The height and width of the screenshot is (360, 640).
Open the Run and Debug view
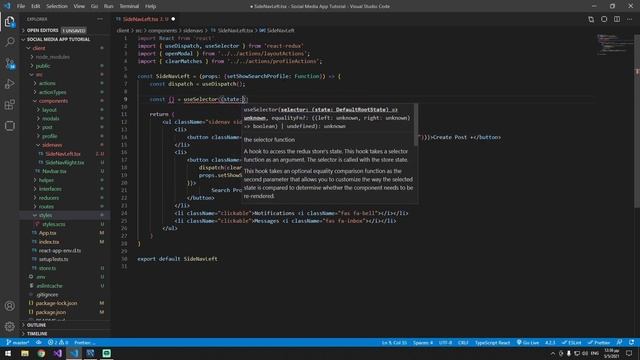click(9, 84)
